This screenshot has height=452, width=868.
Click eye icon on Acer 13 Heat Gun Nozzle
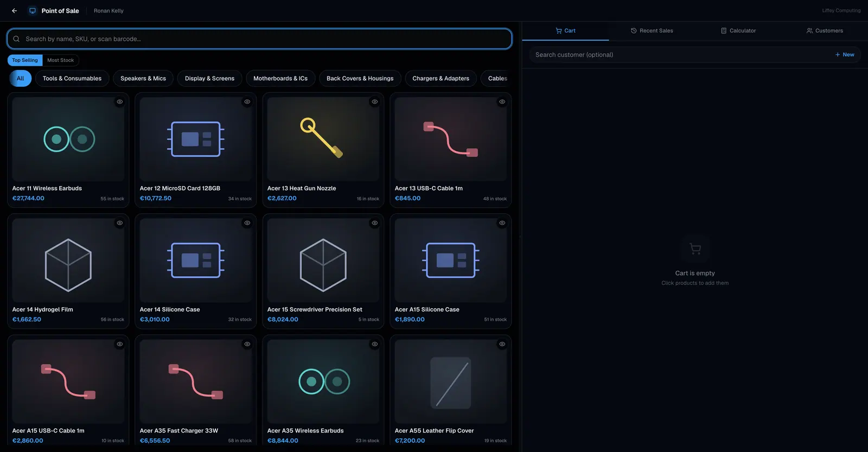(x=375, y=102)
